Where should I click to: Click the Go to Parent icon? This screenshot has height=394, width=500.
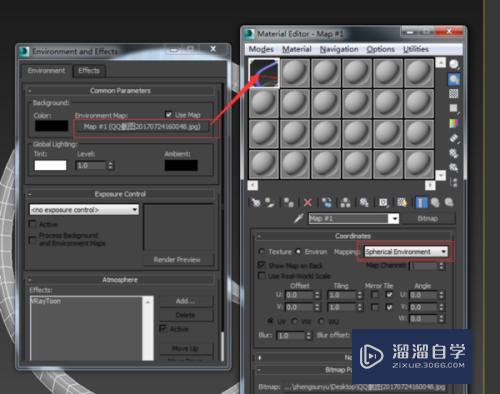click(x=435, y=202)
